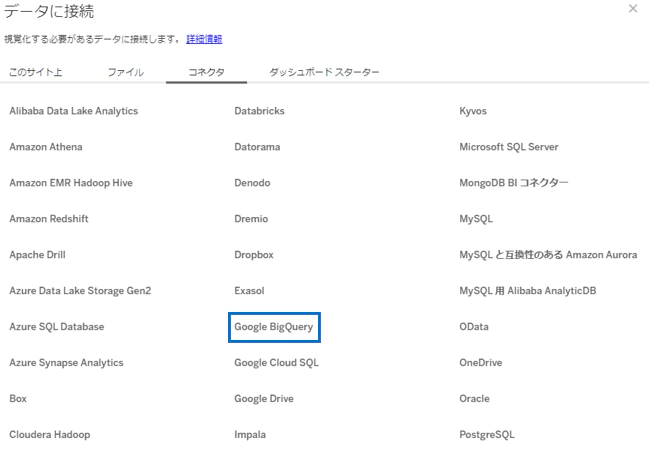Switch to the ファイル tab

125,72
